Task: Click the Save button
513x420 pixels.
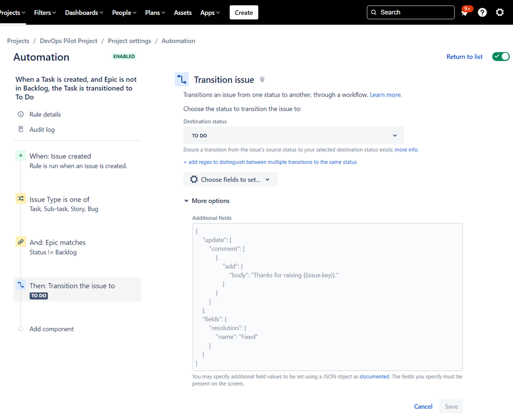Action: pyautogui.click(x=451, y=406)
